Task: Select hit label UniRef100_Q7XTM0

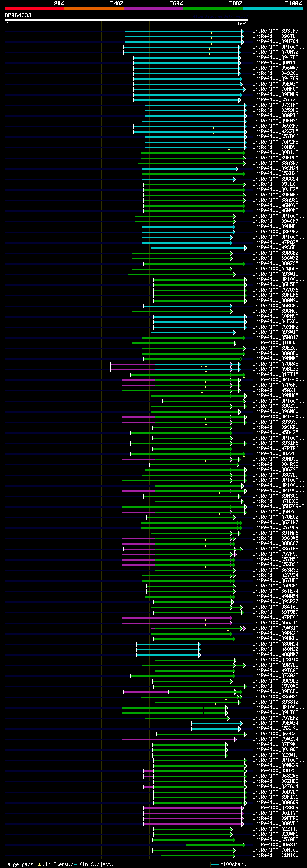Action: coord(275,105)
